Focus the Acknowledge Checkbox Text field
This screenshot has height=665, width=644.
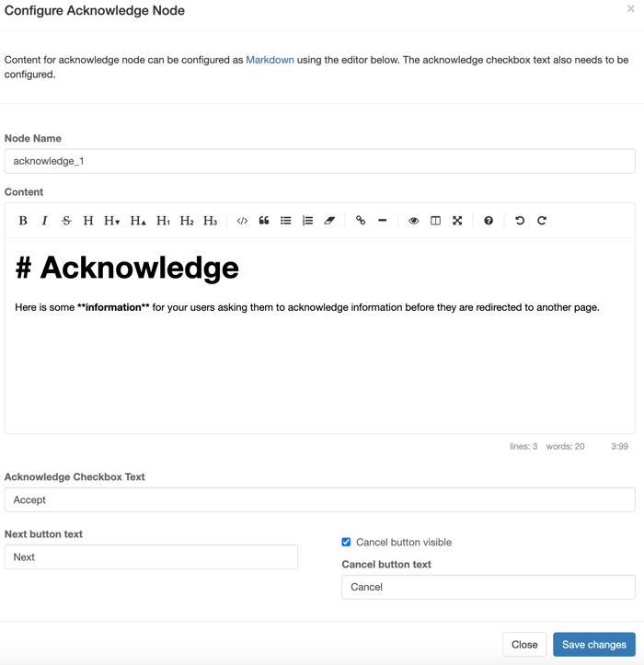(x=319, y=499)
